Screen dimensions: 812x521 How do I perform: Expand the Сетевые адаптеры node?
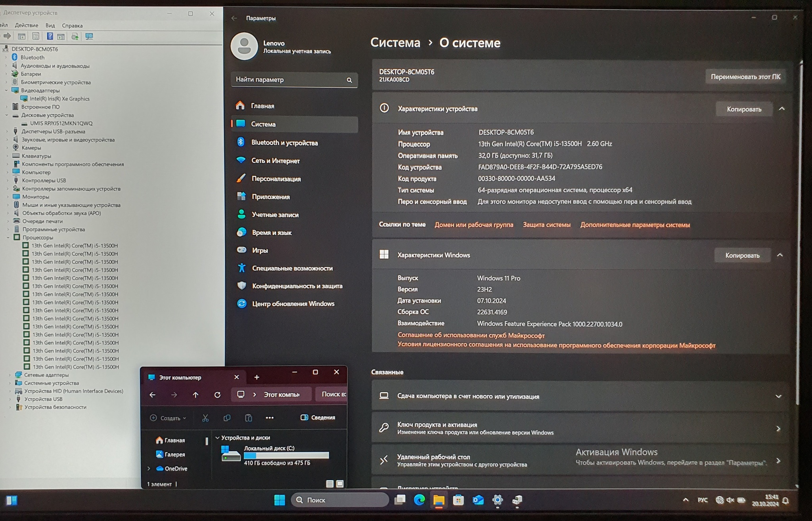10,375
